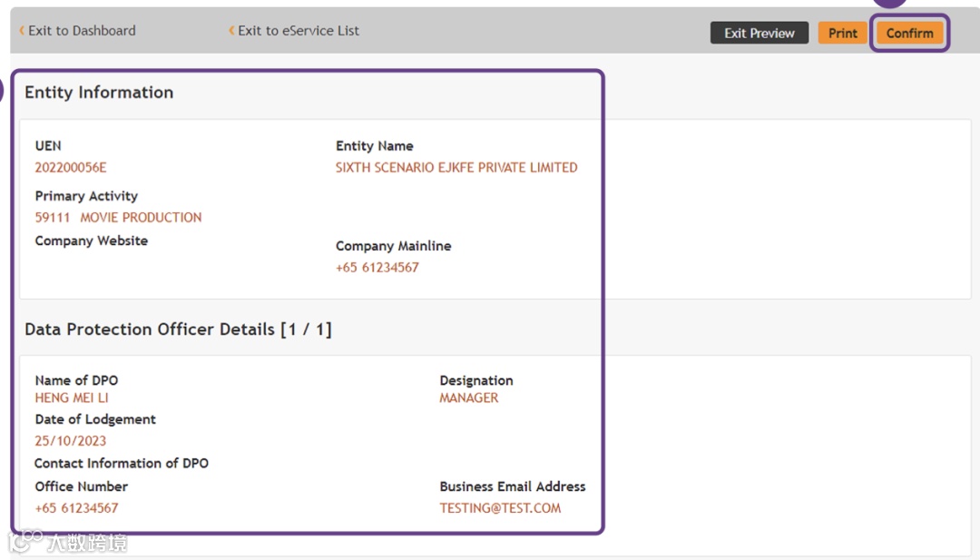Screen dimensions: 980x560
Task: Click the Confirm button
Action: click(x=909, y=34)
